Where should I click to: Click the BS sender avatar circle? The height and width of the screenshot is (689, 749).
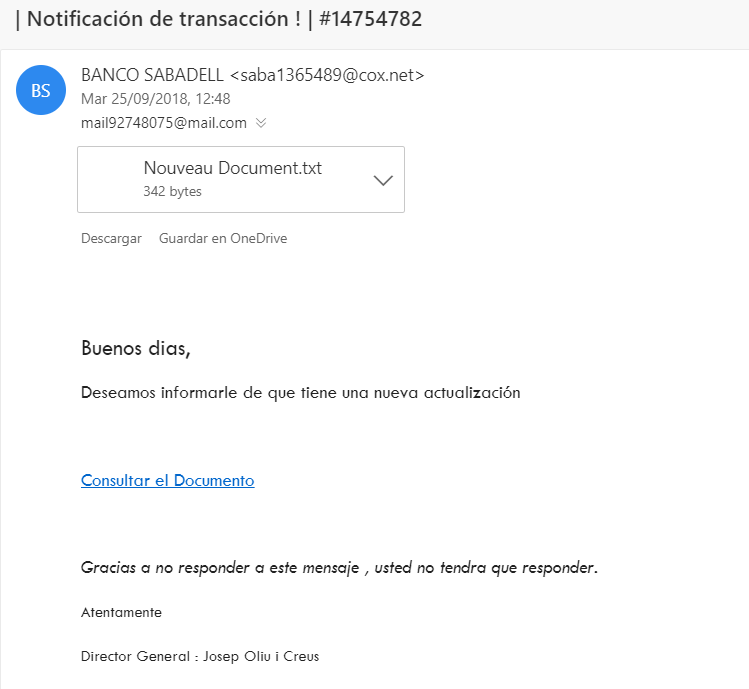[x=41, y=90]
